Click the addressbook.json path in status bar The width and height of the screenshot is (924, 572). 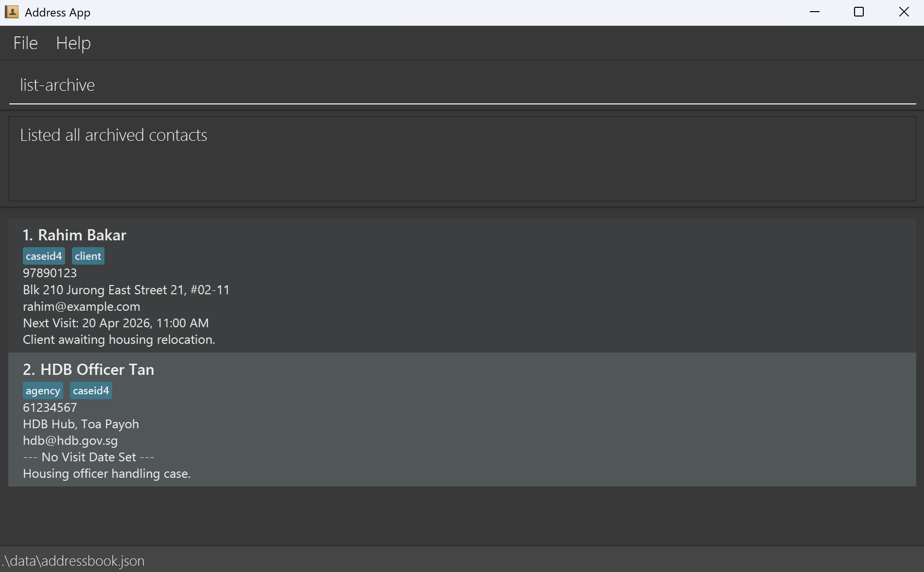73,561
